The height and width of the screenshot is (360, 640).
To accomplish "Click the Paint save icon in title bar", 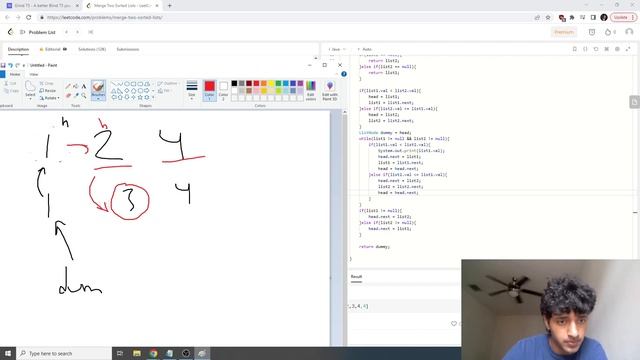I will pos(3,65).
